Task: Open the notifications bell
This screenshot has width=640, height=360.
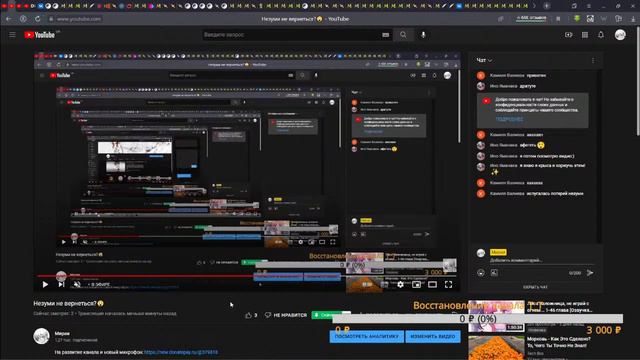Action: [x=601, y=35]
